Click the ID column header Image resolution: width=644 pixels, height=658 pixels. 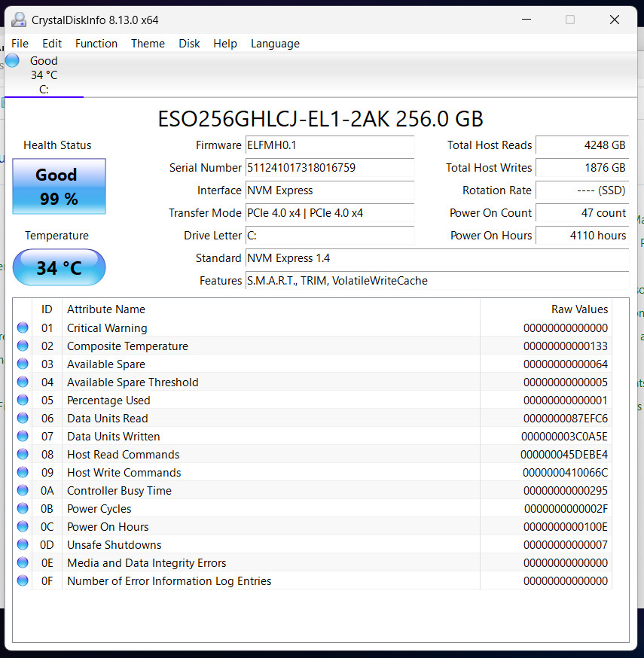coord(47,309)
